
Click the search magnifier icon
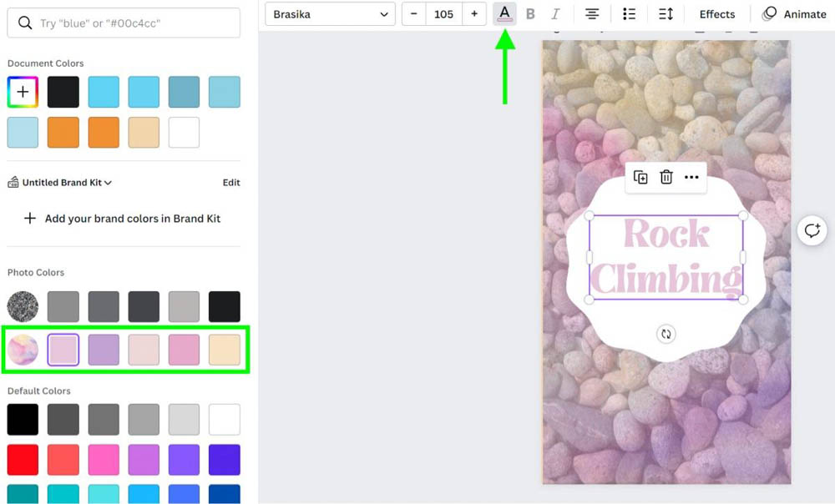tap(24, 23)
